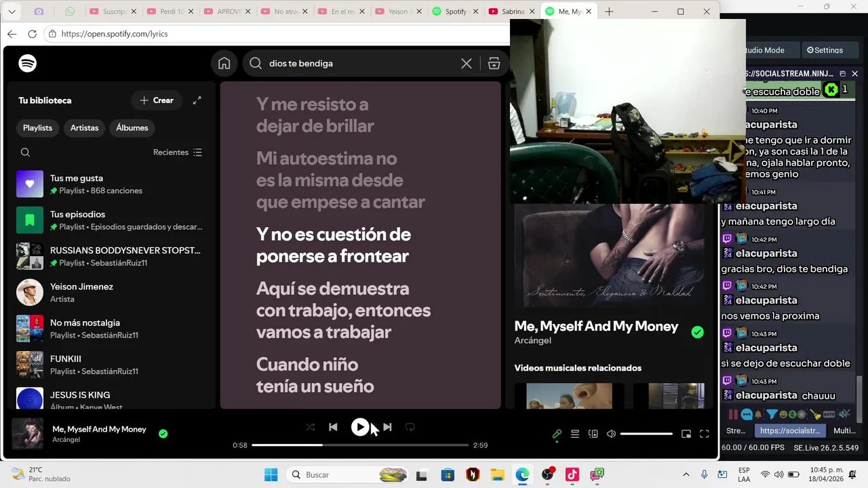Enter full screen mode

pyautogui.click(x=705, y=434)
